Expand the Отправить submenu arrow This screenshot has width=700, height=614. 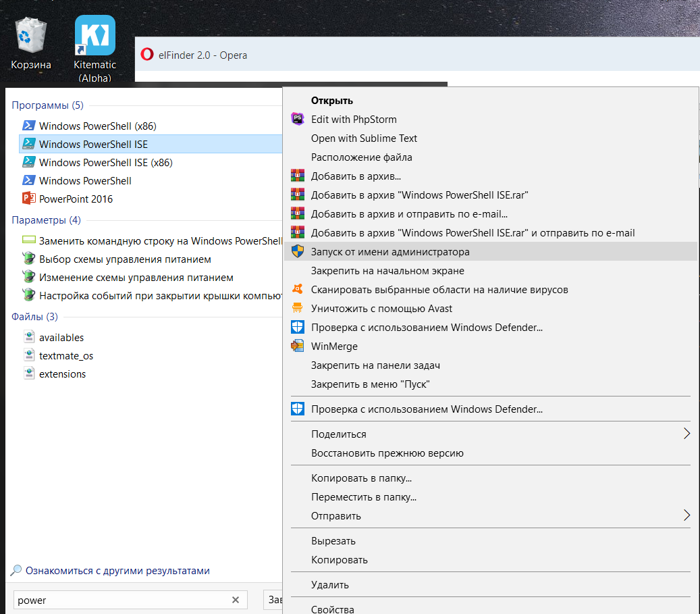686,515
